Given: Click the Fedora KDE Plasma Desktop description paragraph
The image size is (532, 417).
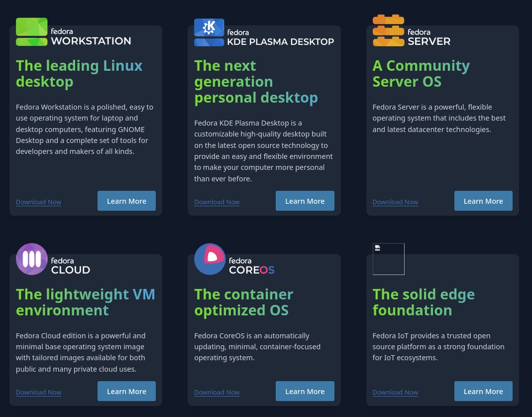Looking at the screenshot, I should pyautogui.click(x=263, y=151).
